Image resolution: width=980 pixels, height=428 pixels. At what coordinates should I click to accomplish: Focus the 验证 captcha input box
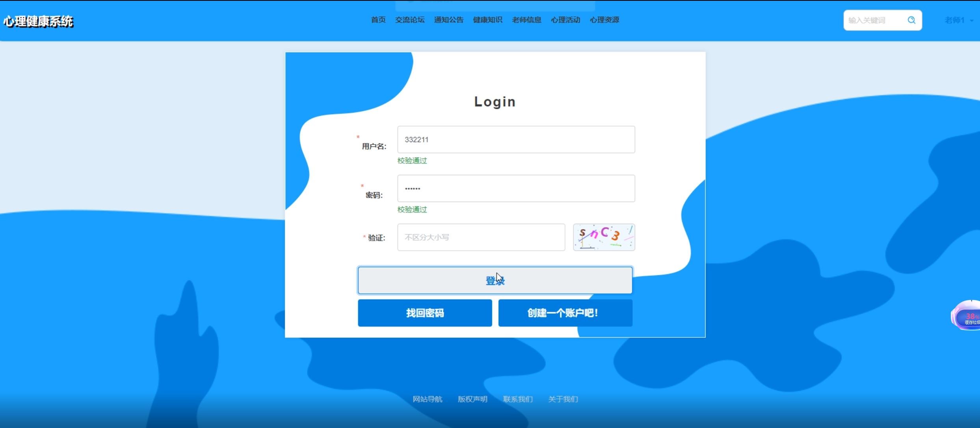[x=481, y=237]
